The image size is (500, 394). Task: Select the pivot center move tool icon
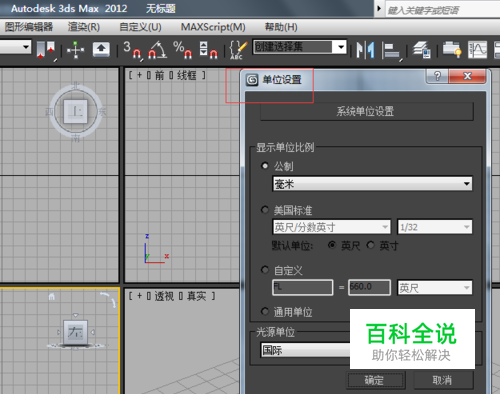point(76,50)
